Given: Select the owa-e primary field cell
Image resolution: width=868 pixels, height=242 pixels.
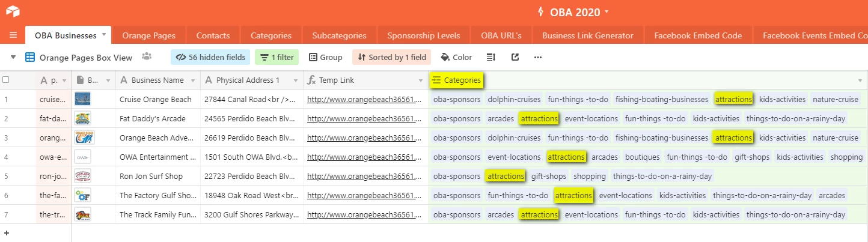Looking at the screenshot, I should [54, 157].
